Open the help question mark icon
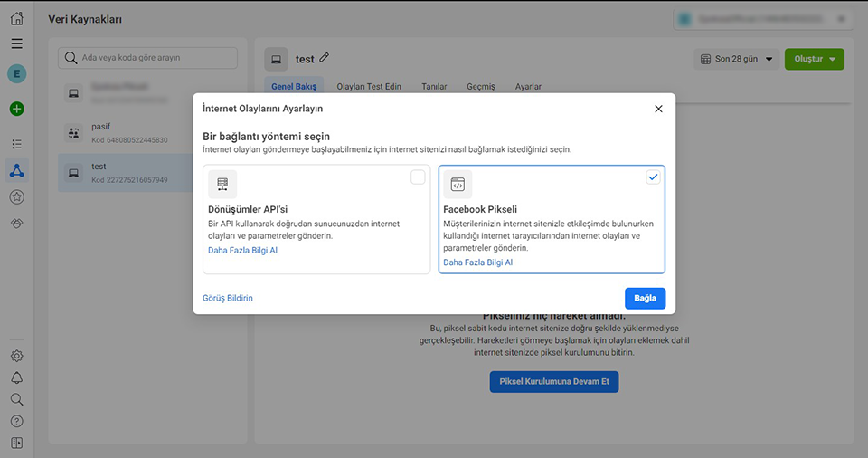 pos(17,422)
